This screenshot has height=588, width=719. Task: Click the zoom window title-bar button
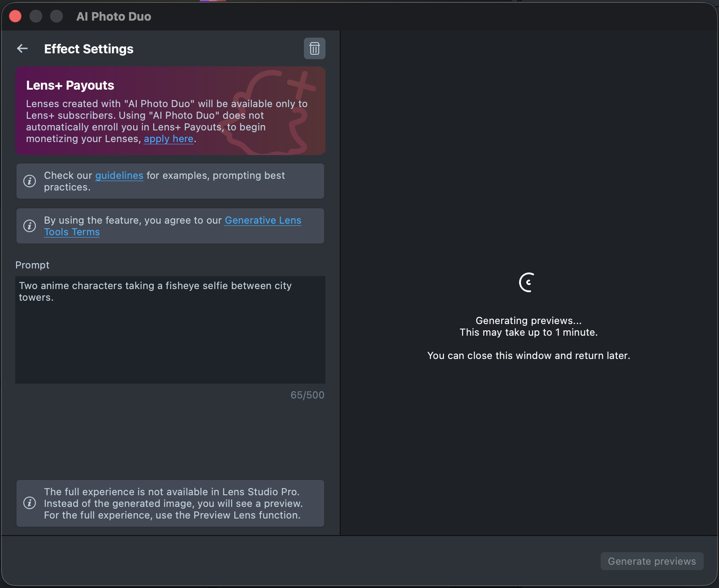[x=56, y=17]
